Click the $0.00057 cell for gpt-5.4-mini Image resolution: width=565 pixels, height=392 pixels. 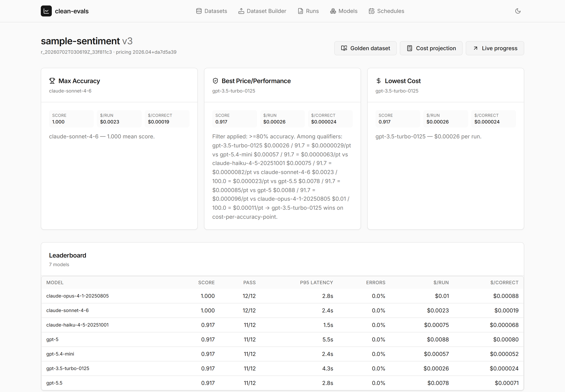[x=436, y=354]
